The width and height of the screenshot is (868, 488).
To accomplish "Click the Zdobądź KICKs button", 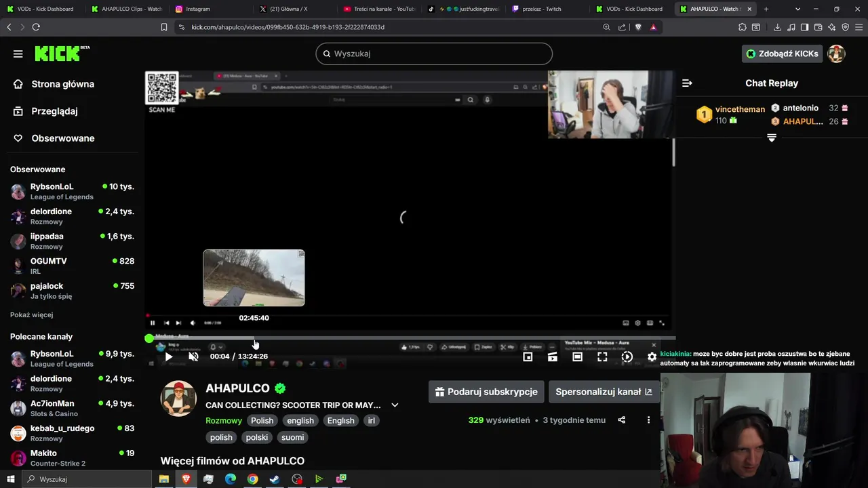I will 782,54.
